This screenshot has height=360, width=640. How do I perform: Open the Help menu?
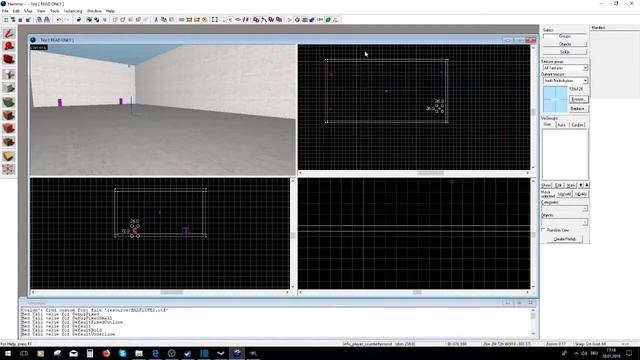110,11
